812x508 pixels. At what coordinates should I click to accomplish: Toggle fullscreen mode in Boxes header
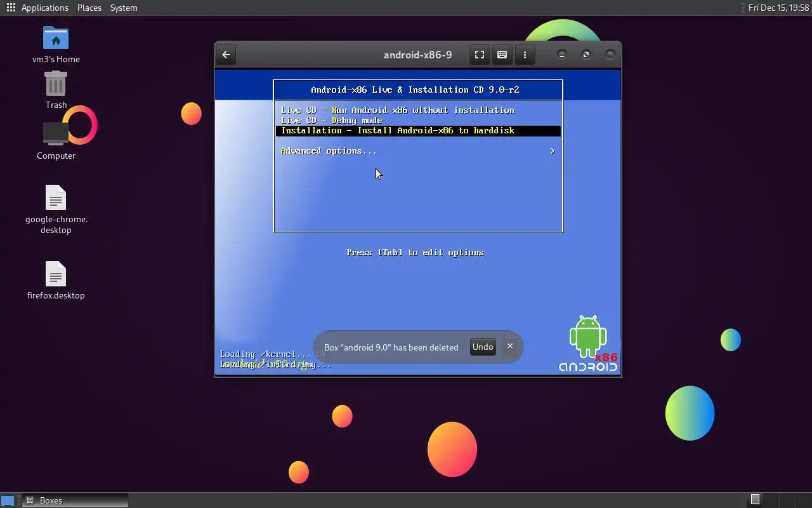click(x=480, y=55)
